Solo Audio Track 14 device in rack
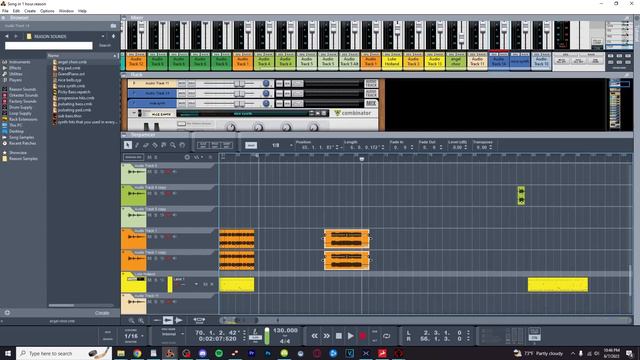The height and width of the screenshot is (360, 640). coord(191,93)
